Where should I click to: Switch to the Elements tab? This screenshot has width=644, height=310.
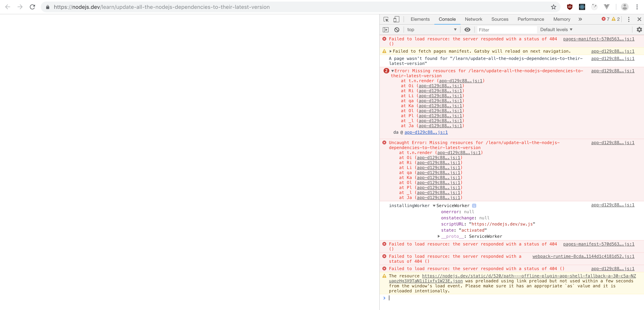click(x=420, y=19)
